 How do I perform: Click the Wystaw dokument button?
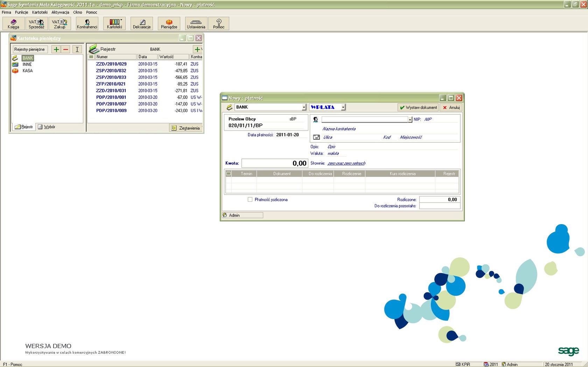tap(418, 108)
